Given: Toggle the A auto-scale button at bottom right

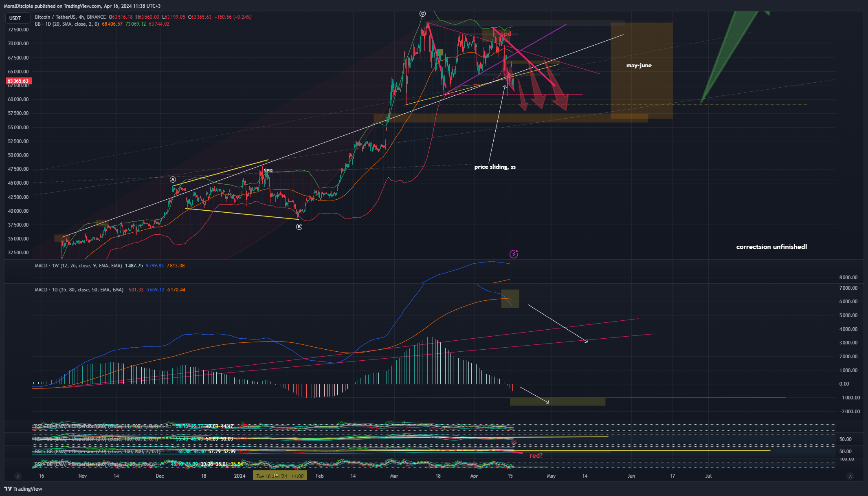Looking at the screenshot, I should [850, 476].
